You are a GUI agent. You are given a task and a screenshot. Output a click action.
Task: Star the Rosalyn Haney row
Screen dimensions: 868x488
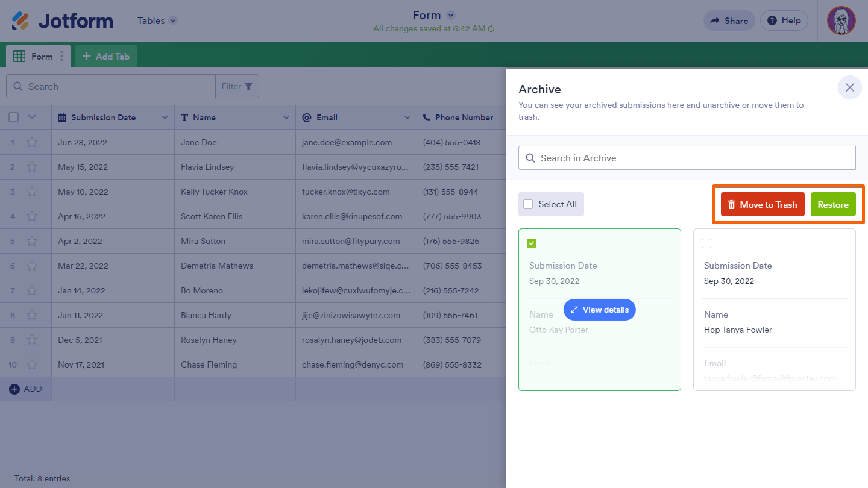(32, 340)
